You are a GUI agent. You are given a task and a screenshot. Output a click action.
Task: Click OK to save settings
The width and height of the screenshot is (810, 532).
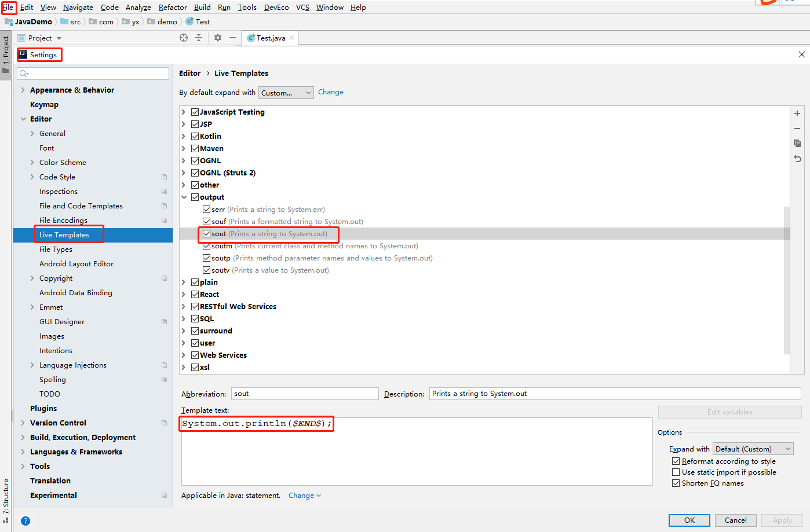[x=689, y=520]
